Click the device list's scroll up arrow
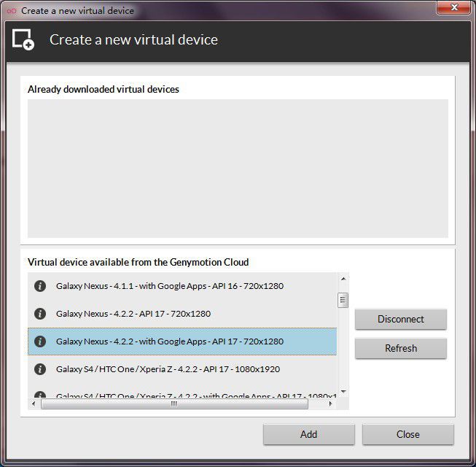The height and width of the screenshot is (467, 476). 343,279
